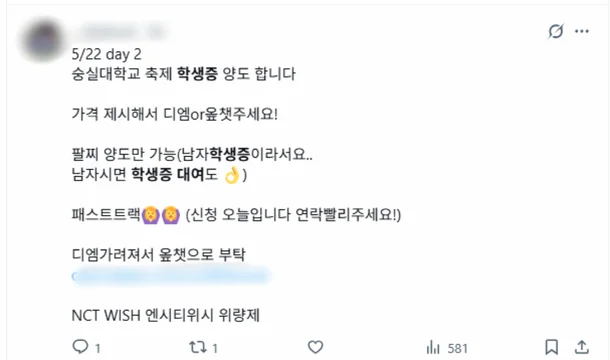Share the post via upload arrow icon
610x360 pixels.
(x=582, y=347)
